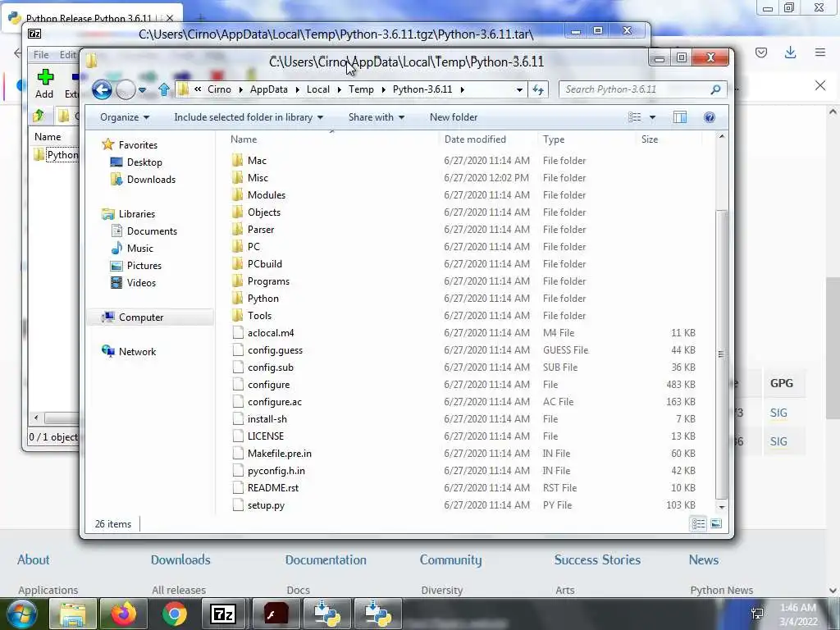Viewport: 840px width, 630px height.
Task: Switch to large icons view in status bar
Action: tap(716, 524)
